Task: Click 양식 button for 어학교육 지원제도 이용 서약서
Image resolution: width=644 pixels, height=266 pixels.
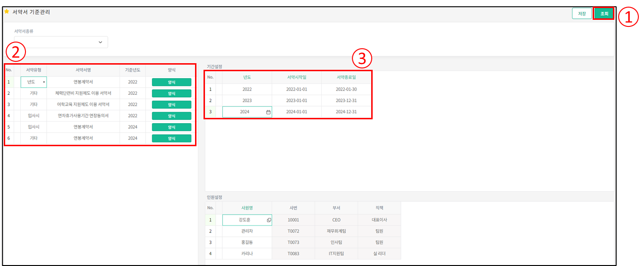Action: click(171, 105)
